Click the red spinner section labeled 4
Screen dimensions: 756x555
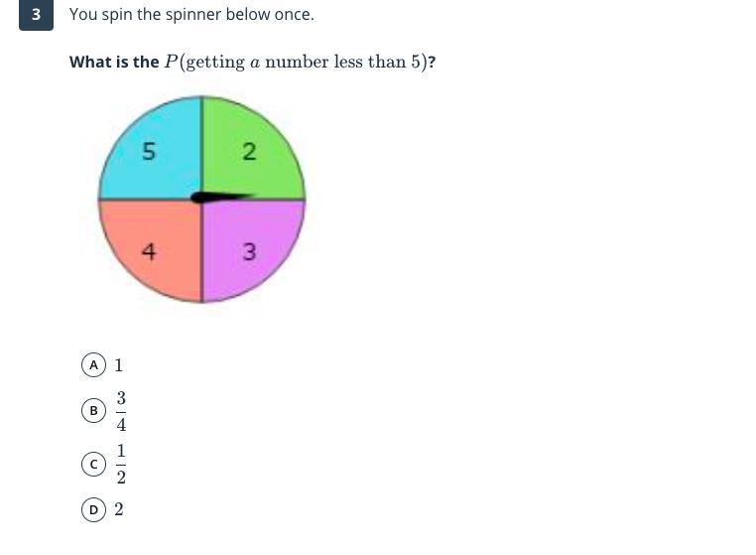(157, 246)
